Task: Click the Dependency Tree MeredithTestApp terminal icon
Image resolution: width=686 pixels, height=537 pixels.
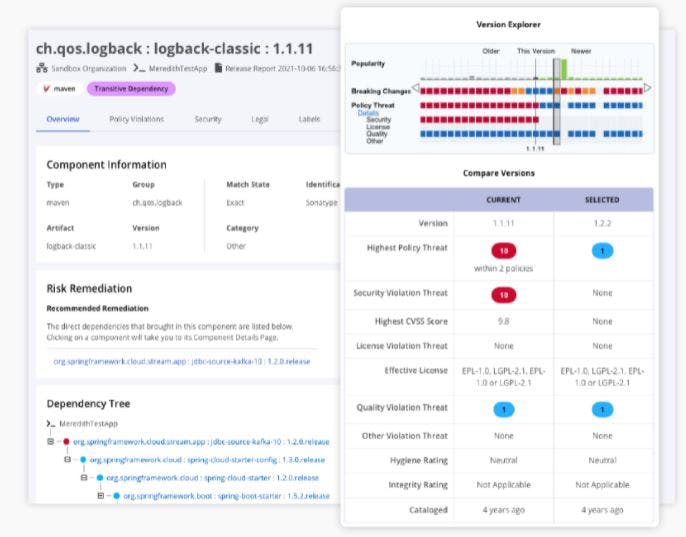Action: pos(50,424)
